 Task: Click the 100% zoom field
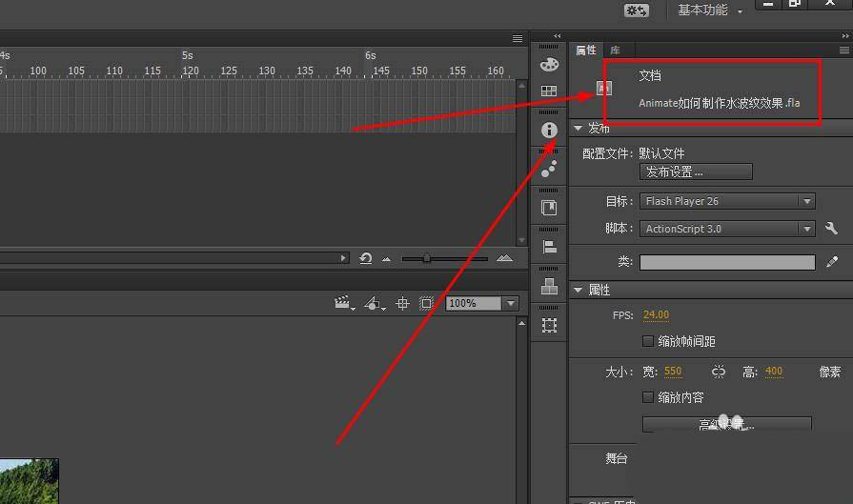click(x=474, y=303)
